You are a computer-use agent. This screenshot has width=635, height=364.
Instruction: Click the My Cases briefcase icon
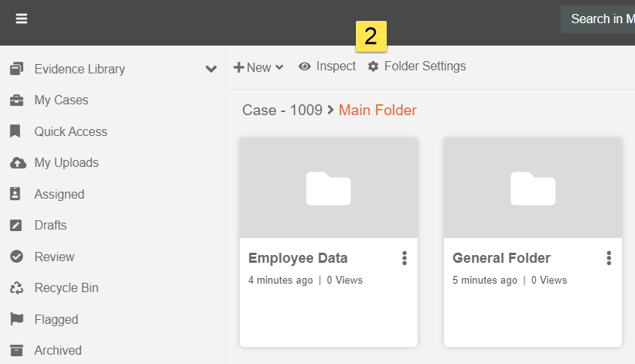pos(16,100)
